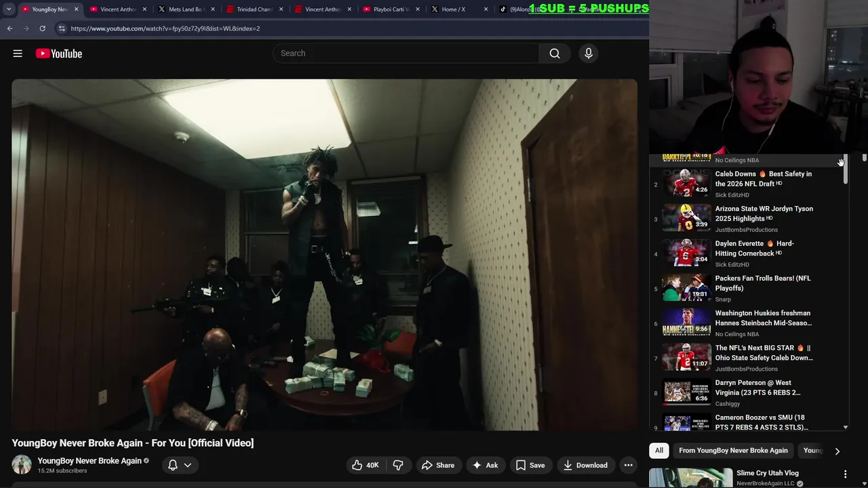This screenshot has height=488, width=868.
Task: Click 'Snarp' channel name text
Action: pos(723,300)
